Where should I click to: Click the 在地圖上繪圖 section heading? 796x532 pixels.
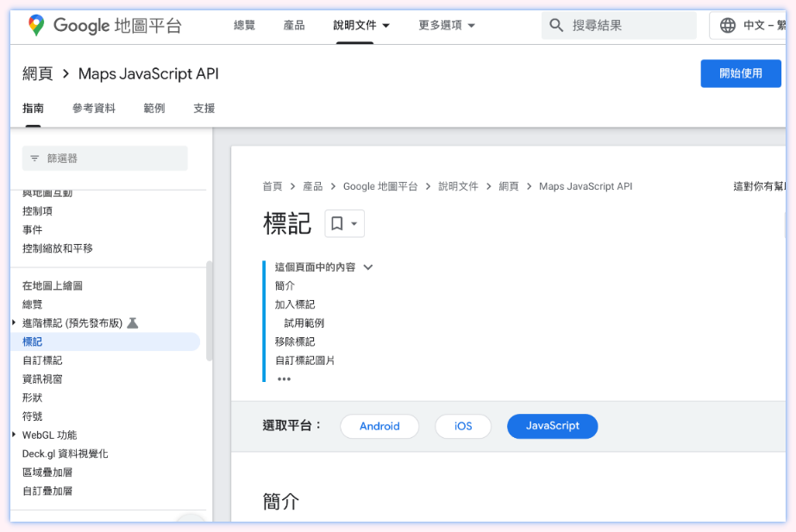tap(53, 285)
